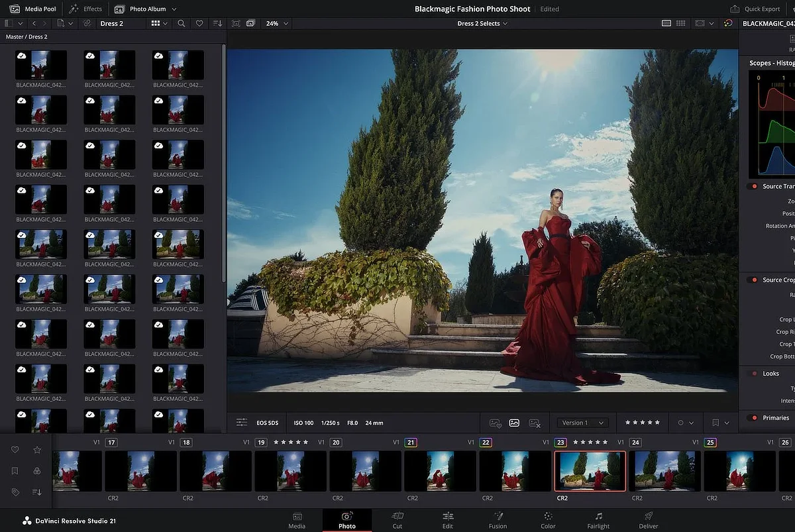Screen dimensions: 795x532
Task: Open the Media Pool panel button
Action: pos(34,9)
